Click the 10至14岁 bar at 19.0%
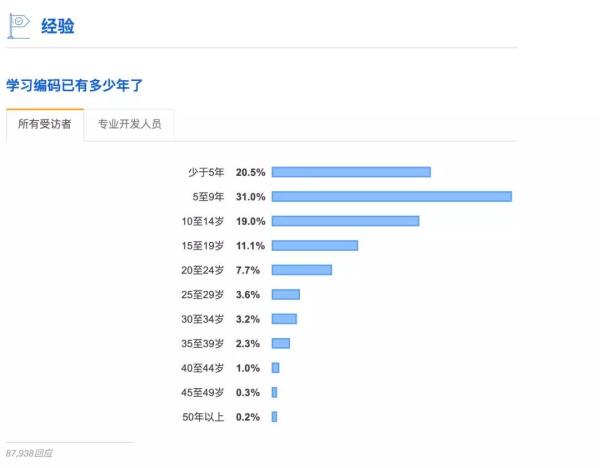 tap(345, 221)
